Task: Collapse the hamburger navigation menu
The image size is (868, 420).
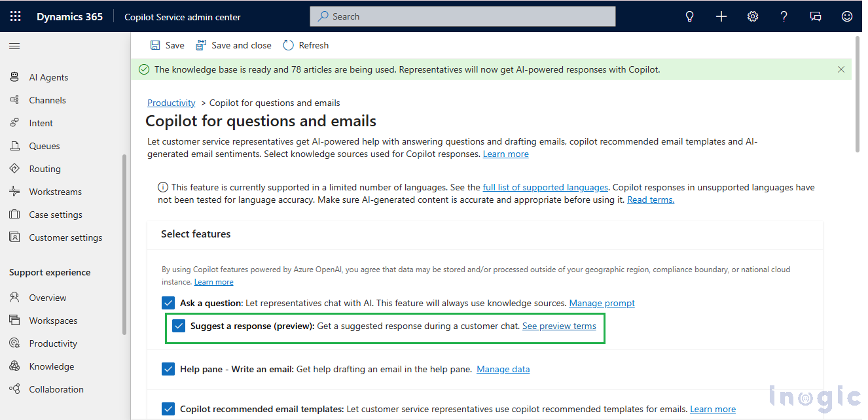Action: click(x=14, y=46)
